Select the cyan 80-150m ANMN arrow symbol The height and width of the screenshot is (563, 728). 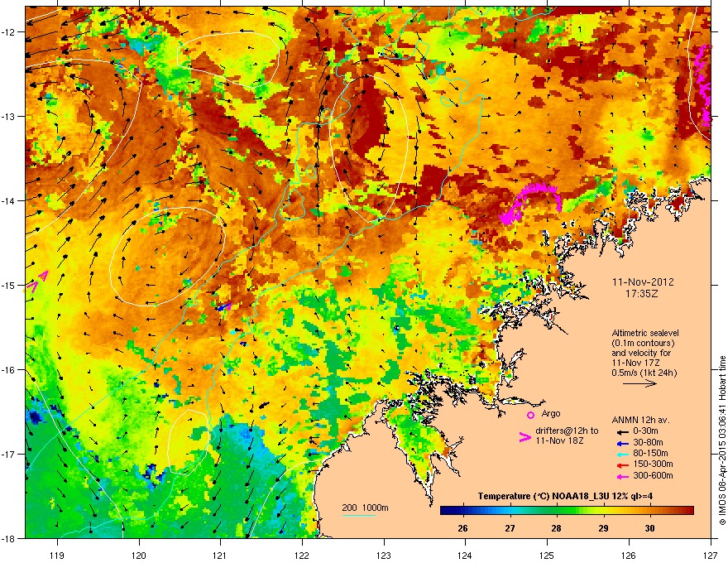click(x=622, y=454)
